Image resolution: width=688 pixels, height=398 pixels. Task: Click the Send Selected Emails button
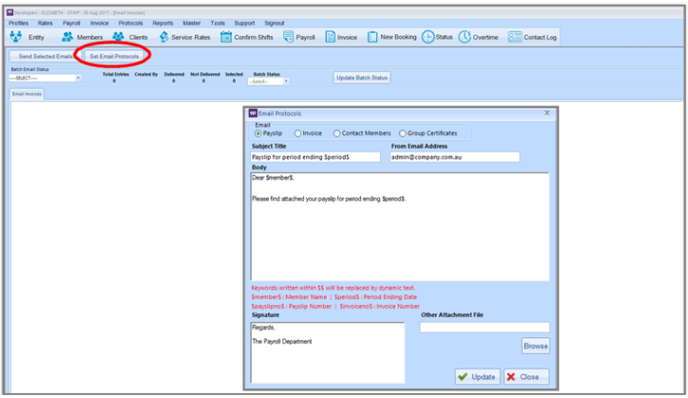pyautogui.click(x=46, y=56)
